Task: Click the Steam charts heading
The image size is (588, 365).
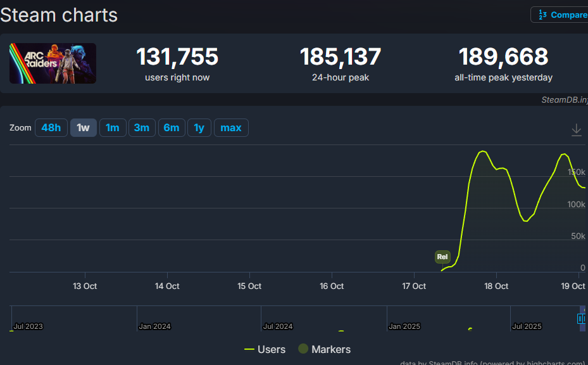Action: [59, 15]
